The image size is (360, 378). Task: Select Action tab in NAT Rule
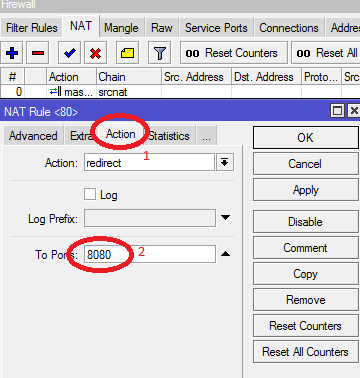coord(120,134)
